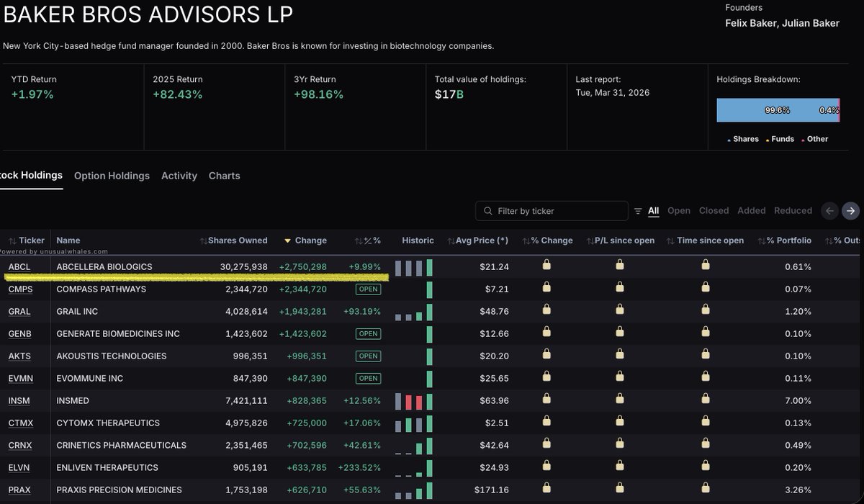Viewport: 864px width, 504px height.
Task: Click the AKOUSTIS TECHNOLOGIES name cell
Action: (112, 356)
